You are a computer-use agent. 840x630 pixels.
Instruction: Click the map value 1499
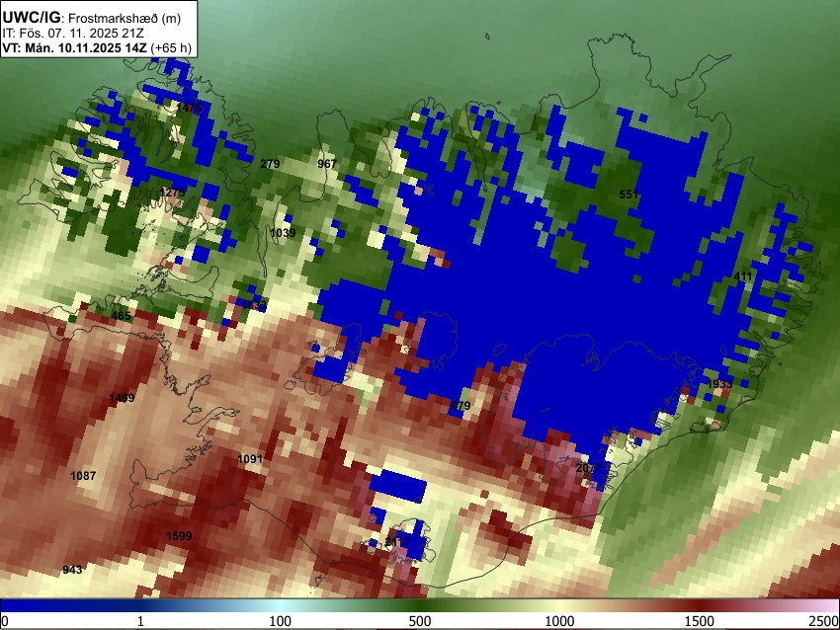[x=122, y=398]
